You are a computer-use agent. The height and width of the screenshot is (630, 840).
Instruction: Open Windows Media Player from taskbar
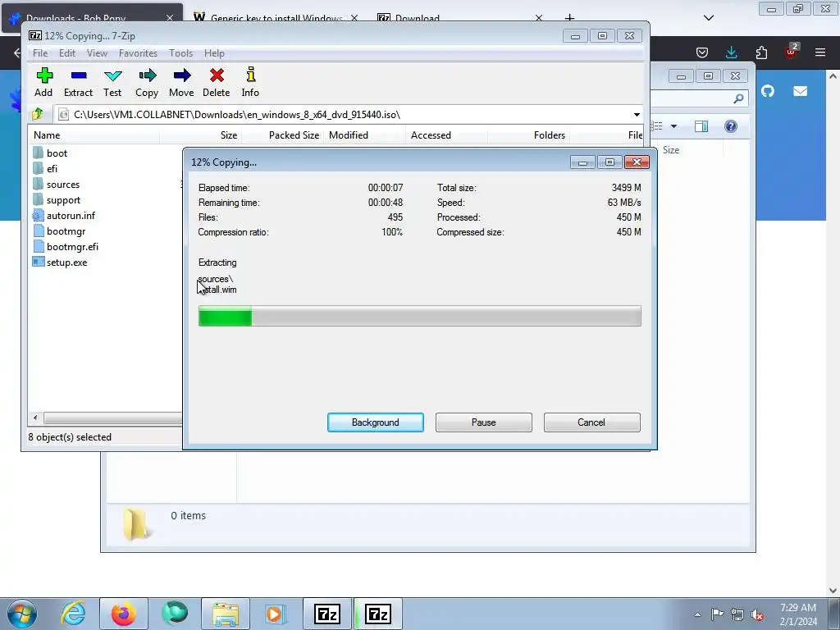coord(276,614)
